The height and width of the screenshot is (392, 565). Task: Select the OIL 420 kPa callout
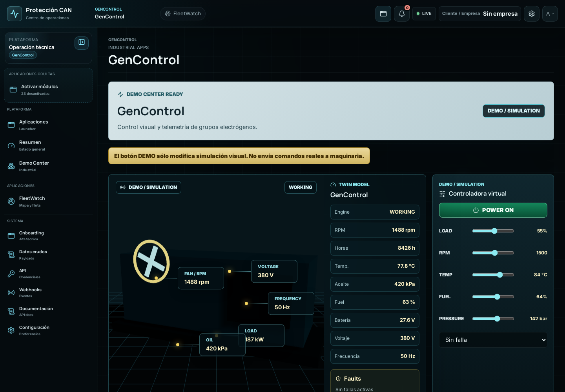(x=222, y=345)
